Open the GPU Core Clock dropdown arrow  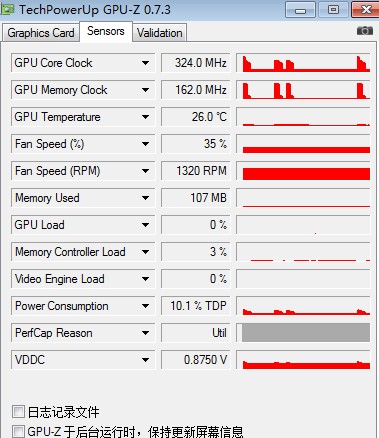tap(145, 63)
